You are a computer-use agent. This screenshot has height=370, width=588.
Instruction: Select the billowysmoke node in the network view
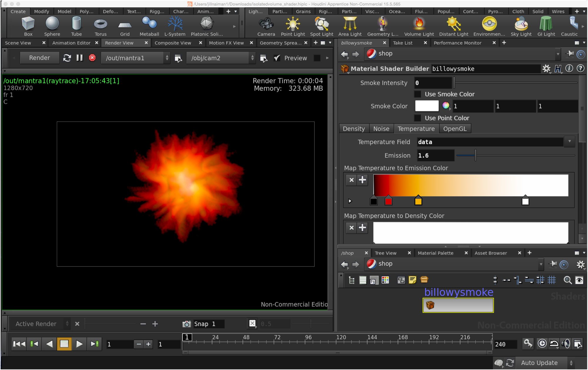click(x=458, y=305)
